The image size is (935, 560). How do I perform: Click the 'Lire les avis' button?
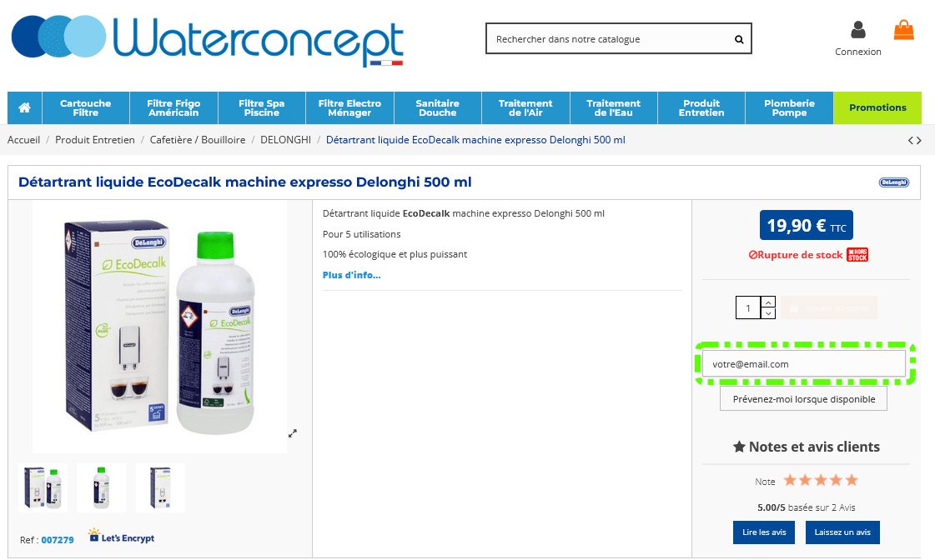764,532
